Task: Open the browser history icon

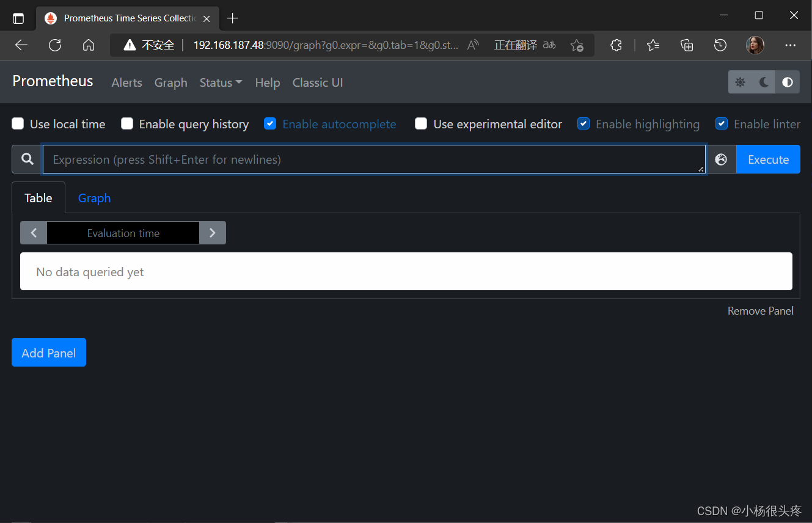Action: point(720,45)
